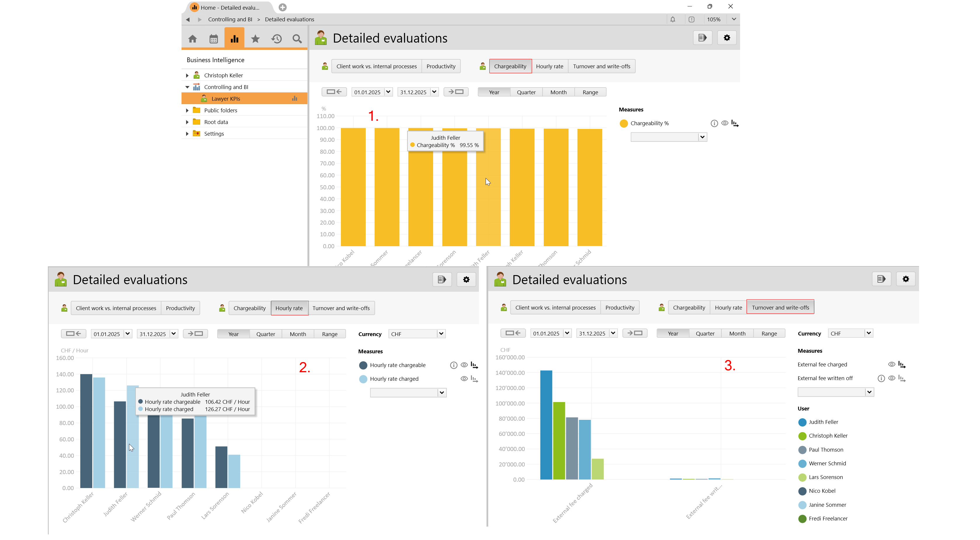The width and height of the screenshot is (980, 540).
Task: Click the search magnifier icon
Action: coord(297,39)
